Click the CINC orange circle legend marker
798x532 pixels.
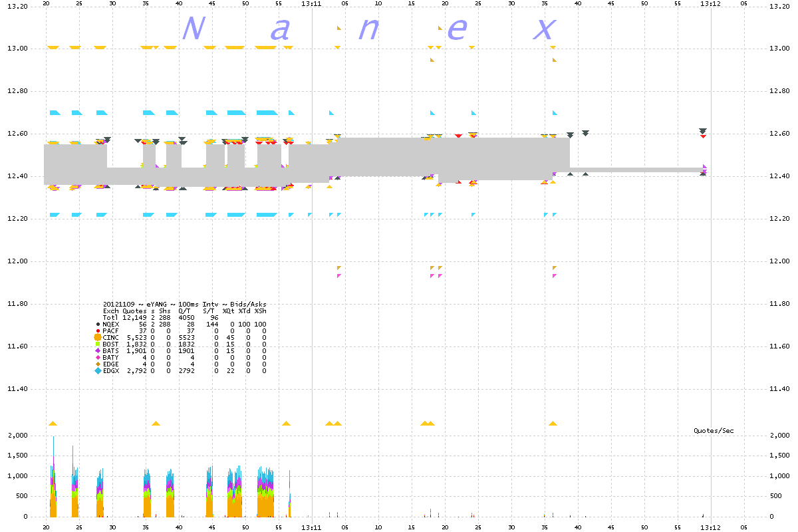click(98, 337)
